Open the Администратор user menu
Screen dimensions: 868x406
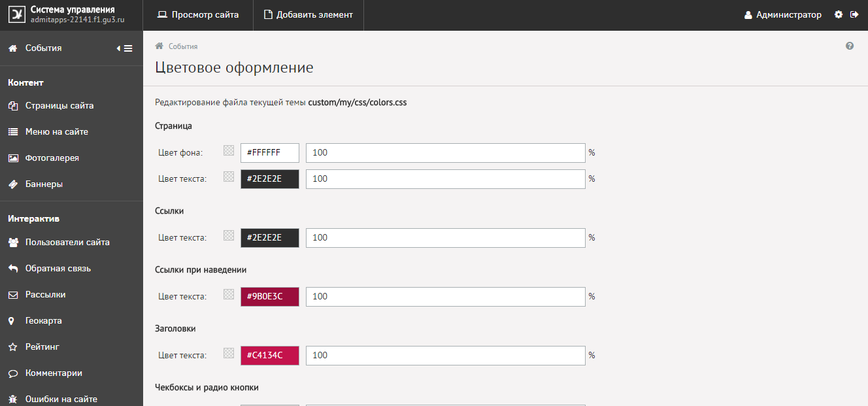783,14
